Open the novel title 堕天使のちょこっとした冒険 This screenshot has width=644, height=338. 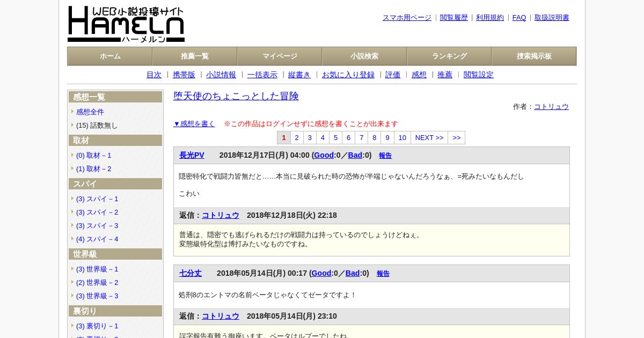coord(236,96)
